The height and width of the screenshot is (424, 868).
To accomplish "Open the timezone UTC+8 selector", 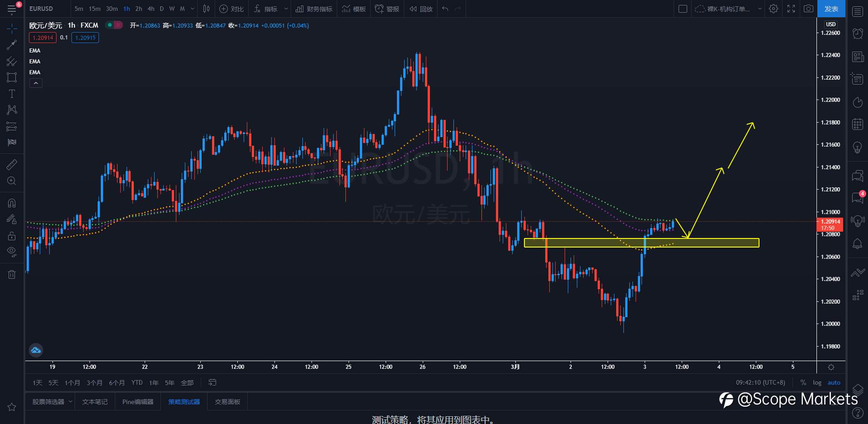I will click(760, 383).
